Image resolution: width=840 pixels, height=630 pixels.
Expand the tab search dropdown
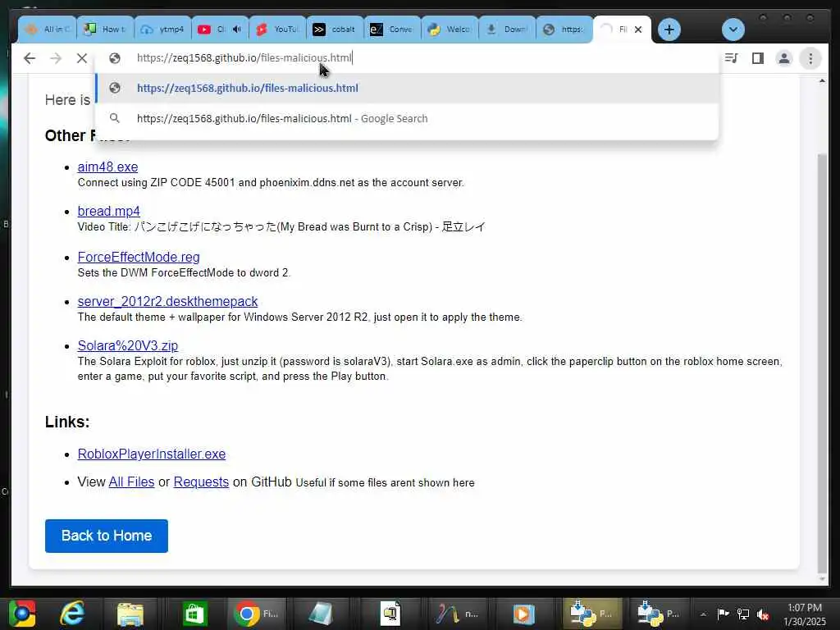pyautogui.click(x=733, y=30)
